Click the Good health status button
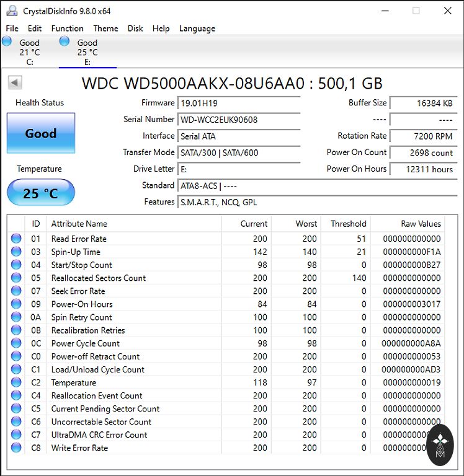The image size is (464, 476). tap(41, 133)
